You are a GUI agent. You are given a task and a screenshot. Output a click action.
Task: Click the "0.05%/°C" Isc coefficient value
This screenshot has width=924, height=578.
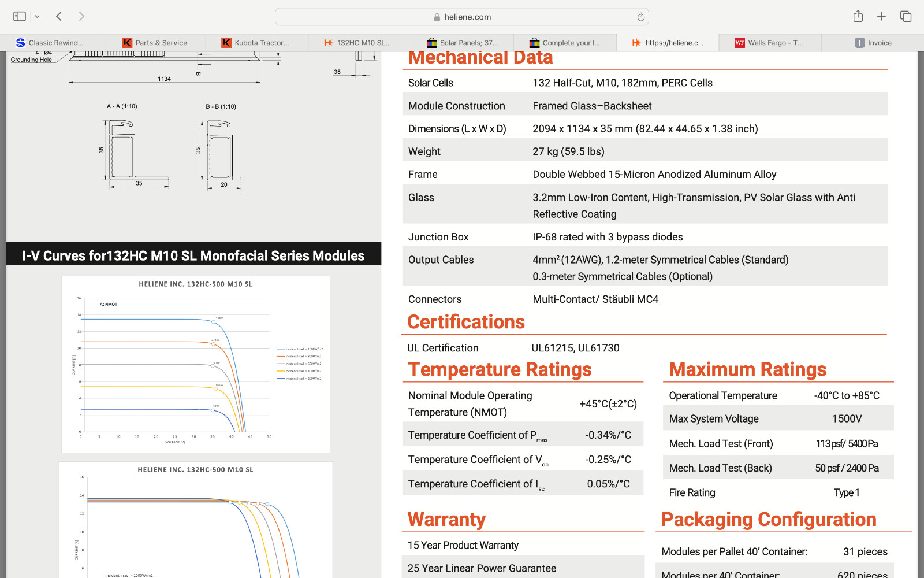(608, 484)
